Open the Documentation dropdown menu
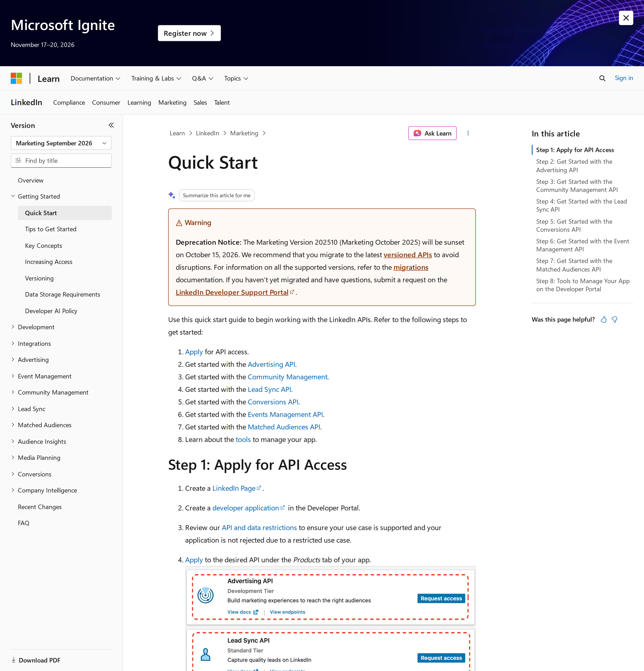The width and height of the screenshot is (644, 671). [x=95, y=79]
